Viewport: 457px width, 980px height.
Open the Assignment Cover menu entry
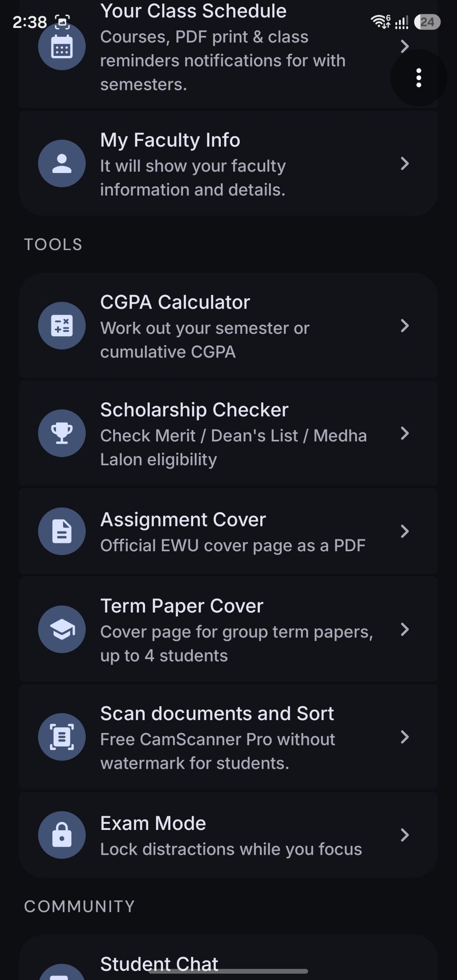tap(228, 531)
